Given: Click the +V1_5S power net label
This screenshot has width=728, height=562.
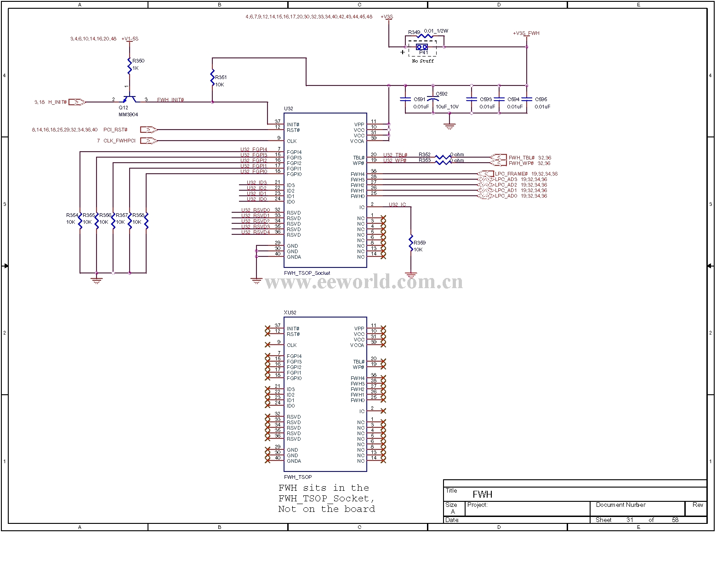Looking at the screenshot, I should (130, 39).
